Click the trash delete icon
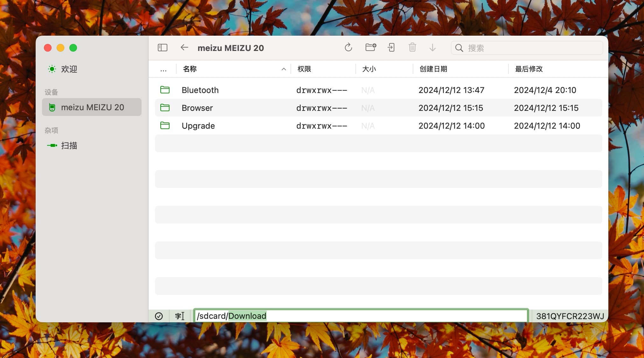 [x=412, y=48]
